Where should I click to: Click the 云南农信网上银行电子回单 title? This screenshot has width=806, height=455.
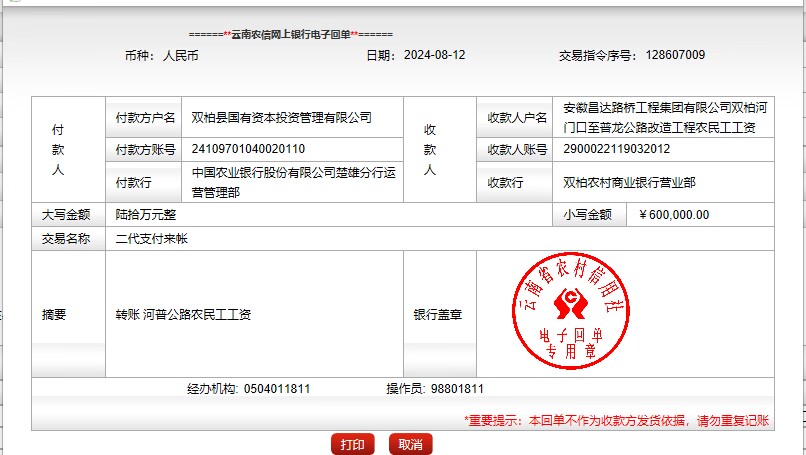pyautogui.click(x=290, y=34)
